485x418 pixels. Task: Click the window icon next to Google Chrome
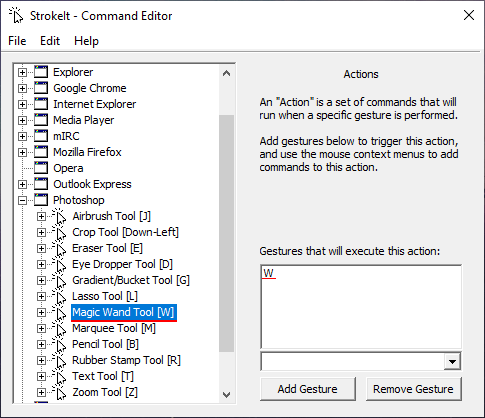(41, 88)
